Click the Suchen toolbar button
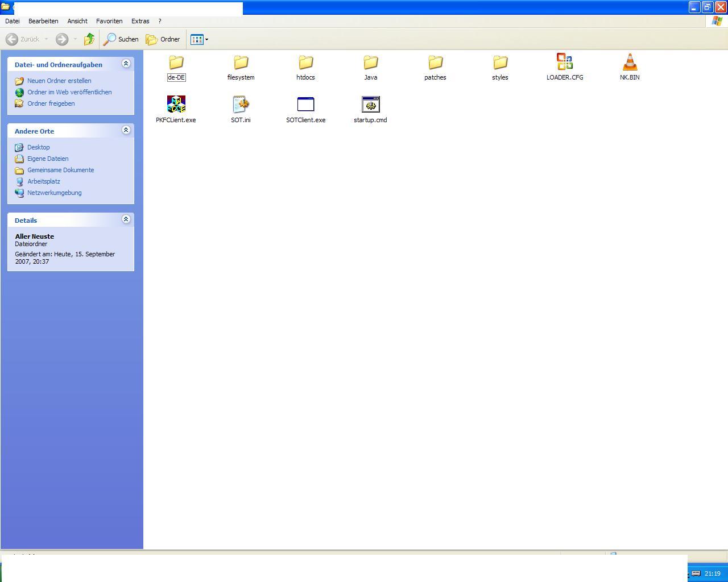 pos(121,39)
